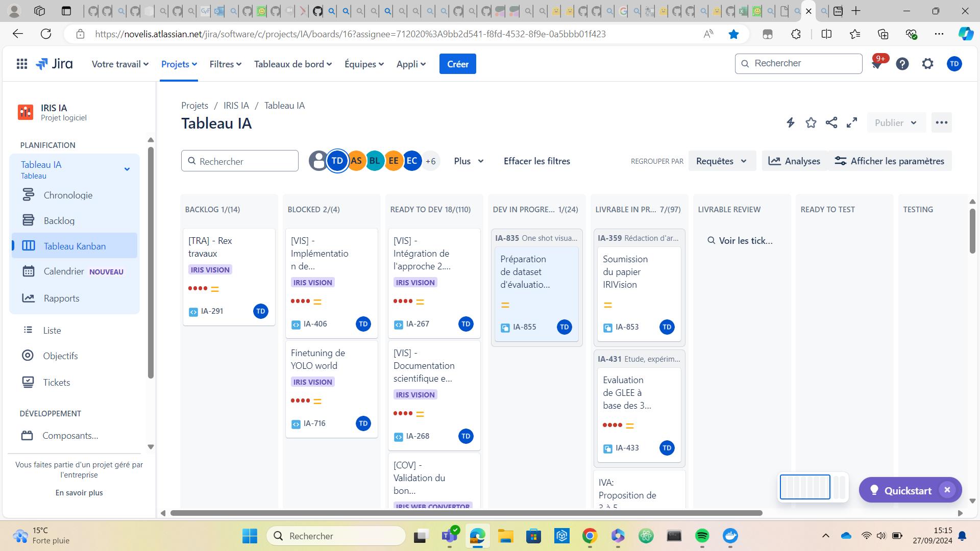Open the Plus filters dropdown
The width and height of the screenshot is (980, 551).
[x=469, y=161]
